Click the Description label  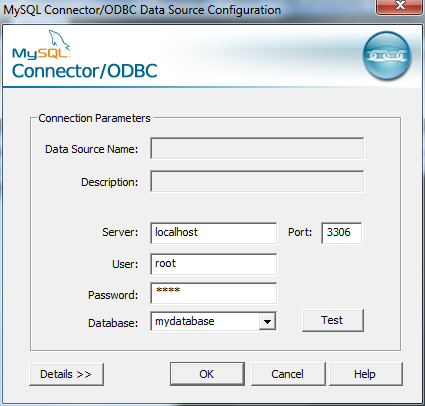point(109,182)
